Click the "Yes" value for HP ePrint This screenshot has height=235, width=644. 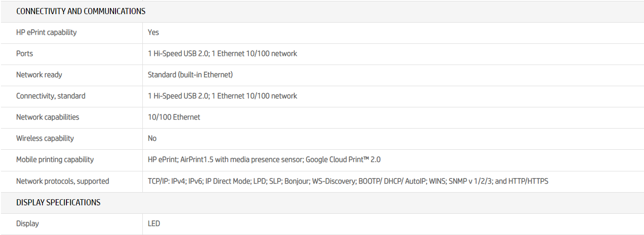(x=153, y=32)
